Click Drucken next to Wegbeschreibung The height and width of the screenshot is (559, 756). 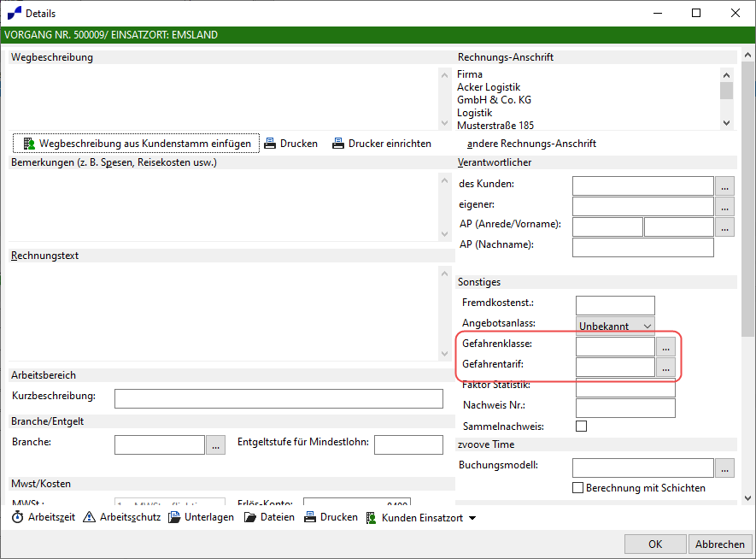tap(291, 144)
